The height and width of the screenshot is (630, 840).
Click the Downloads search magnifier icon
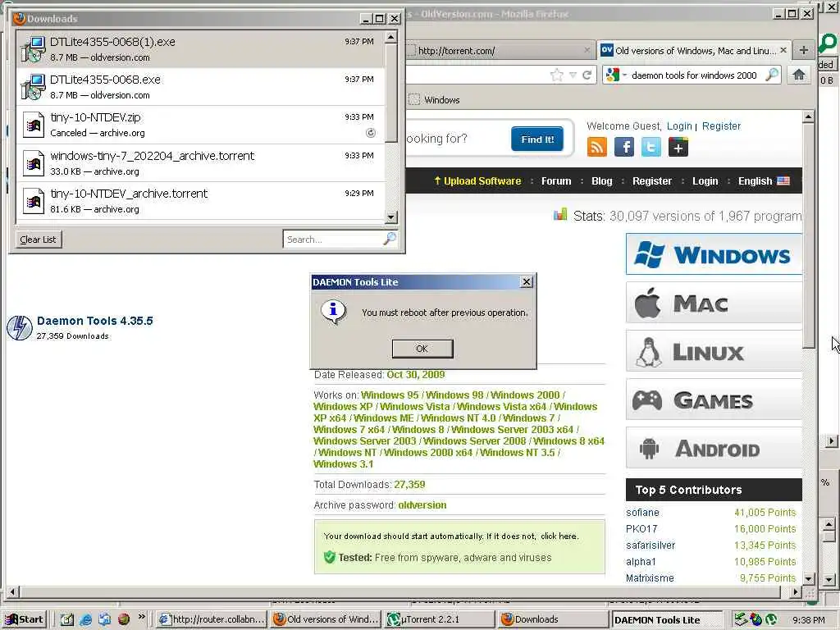point(390,239)
